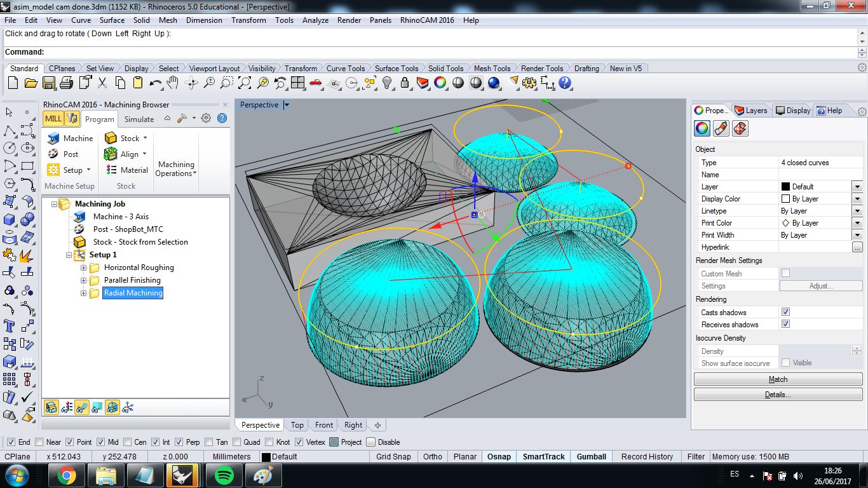Select the Box solid tool in the sidebar
Screen dimensions: 868x488
[x=10, y=220]
